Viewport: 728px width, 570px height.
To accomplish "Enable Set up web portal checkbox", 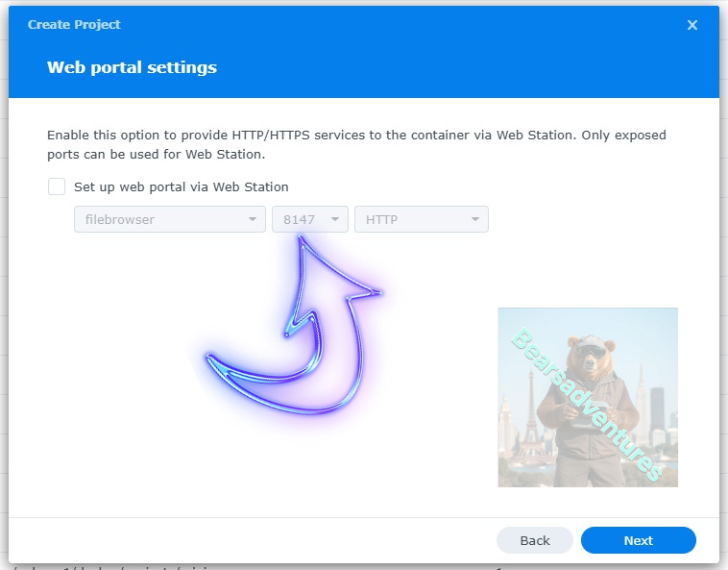I will 57,186.
